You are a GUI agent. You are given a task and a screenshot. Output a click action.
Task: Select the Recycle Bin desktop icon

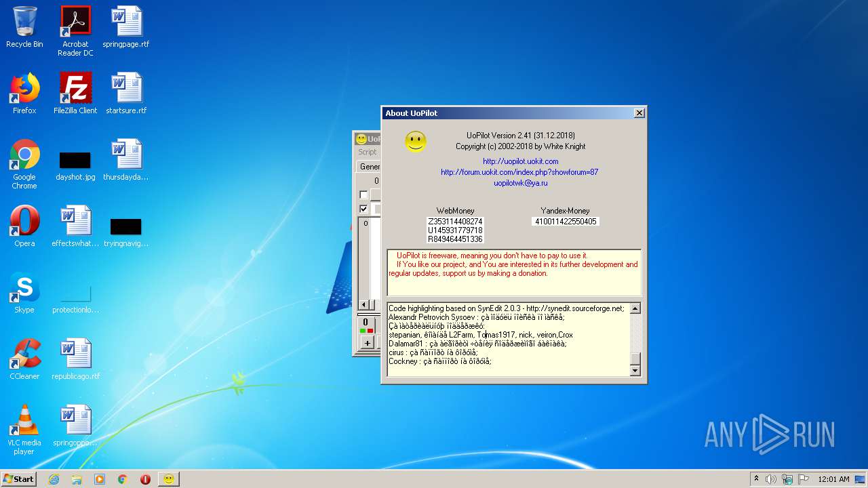[24, 28]
